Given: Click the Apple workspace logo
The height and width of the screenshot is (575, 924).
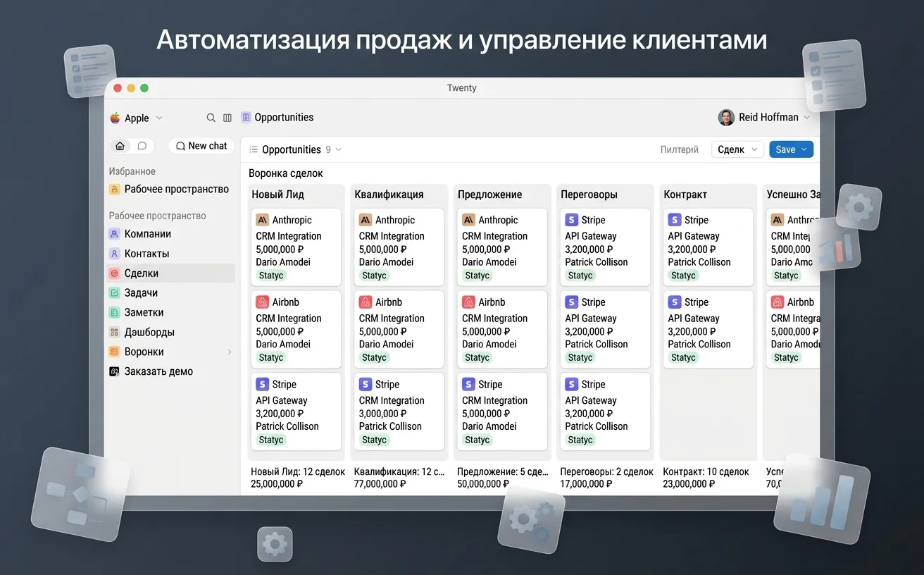Looking at the screenshot, I should pos(115,118).
